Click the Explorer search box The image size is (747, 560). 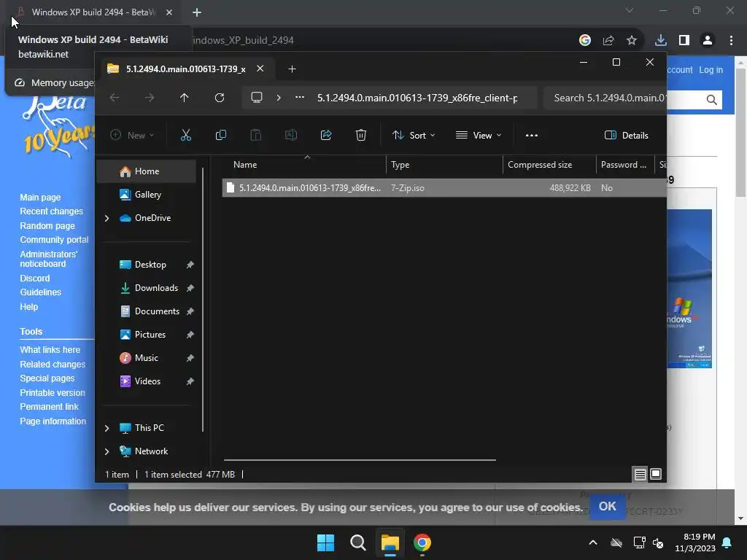605,98
